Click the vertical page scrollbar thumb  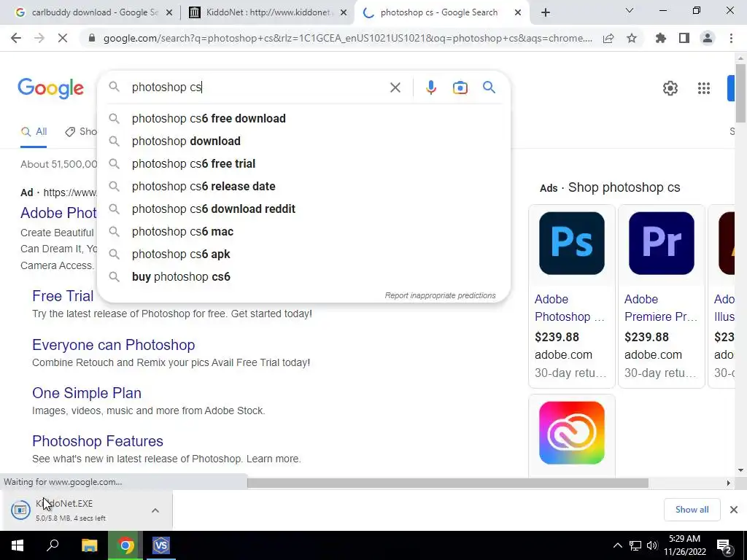tap(740, 93)
